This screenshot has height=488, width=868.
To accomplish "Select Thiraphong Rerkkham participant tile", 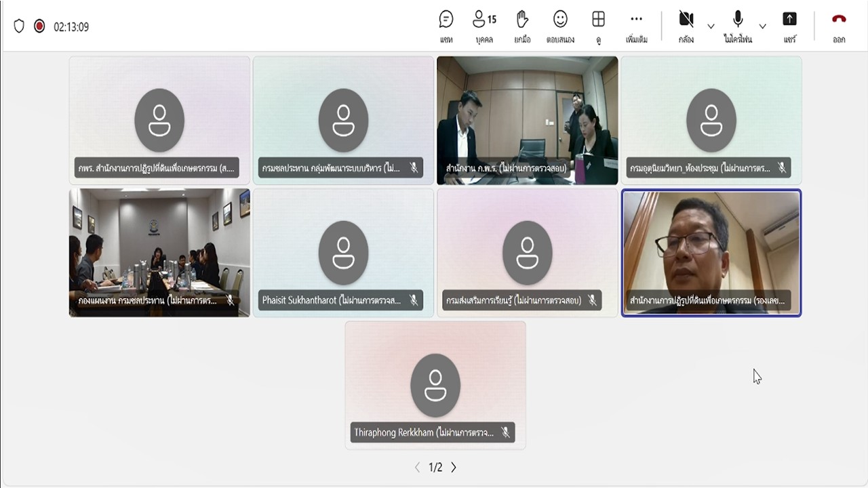I will click(x=435, y=384).
